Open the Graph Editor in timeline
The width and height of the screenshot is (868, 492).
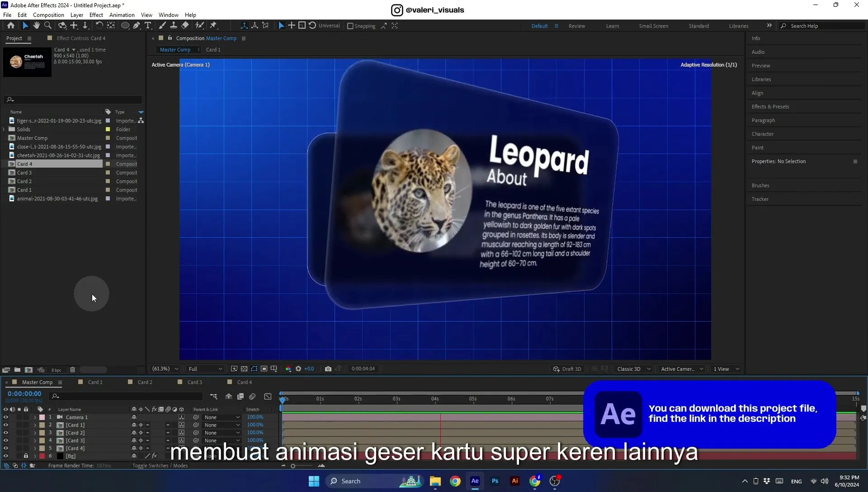268,397
